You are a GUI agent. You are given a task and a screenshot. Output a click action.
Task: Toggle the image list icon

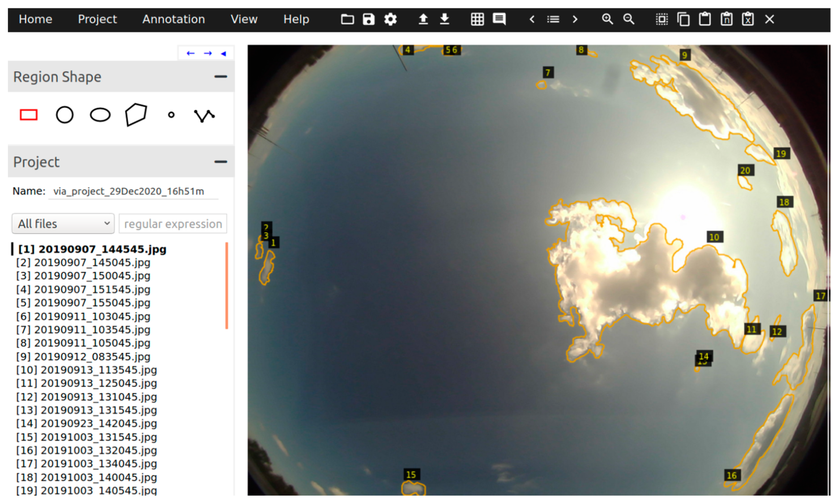[553, 19]
